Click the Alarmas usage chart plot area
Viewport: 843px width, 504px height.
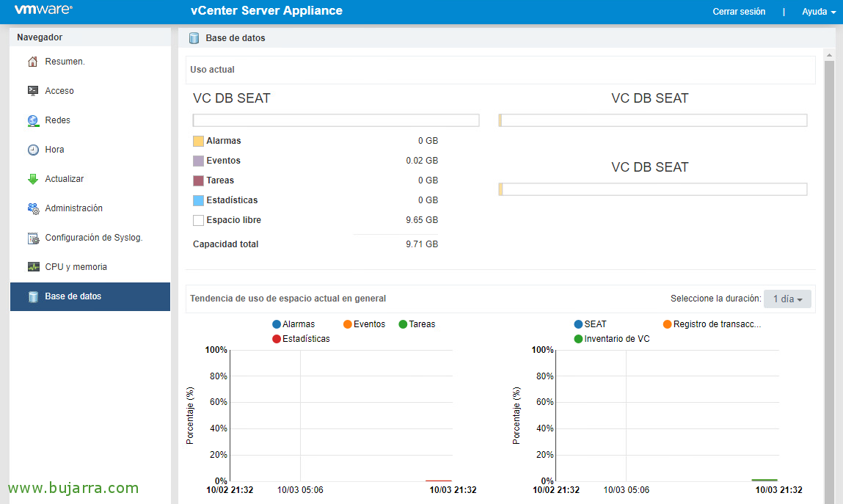click(341, 416)
